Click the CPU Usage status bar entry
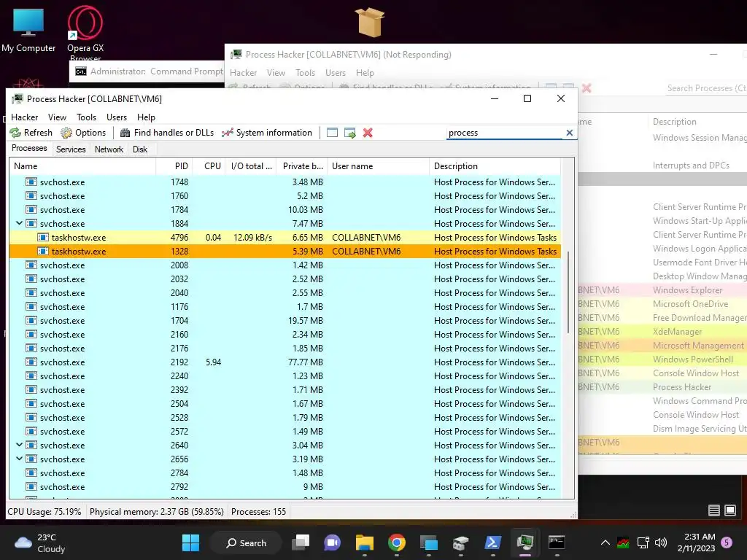Viewport: 747px width, 560px height. pos(44,512)
